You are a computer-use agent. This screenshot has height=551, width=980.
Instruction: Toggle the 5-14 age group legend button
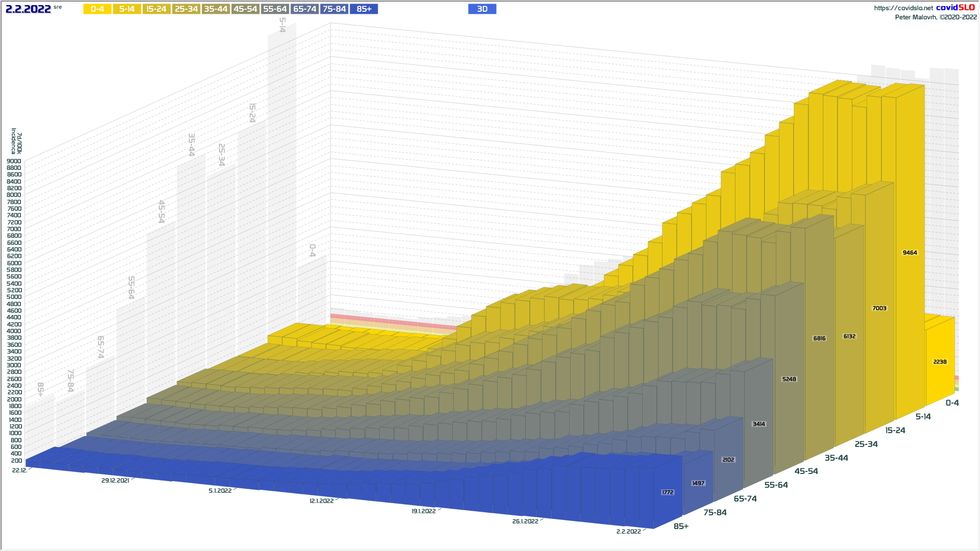(127, 9)
